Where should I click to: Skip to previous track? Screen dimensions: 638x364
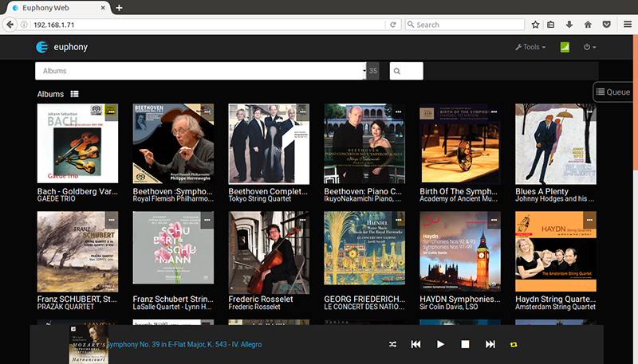pos(415,344)
